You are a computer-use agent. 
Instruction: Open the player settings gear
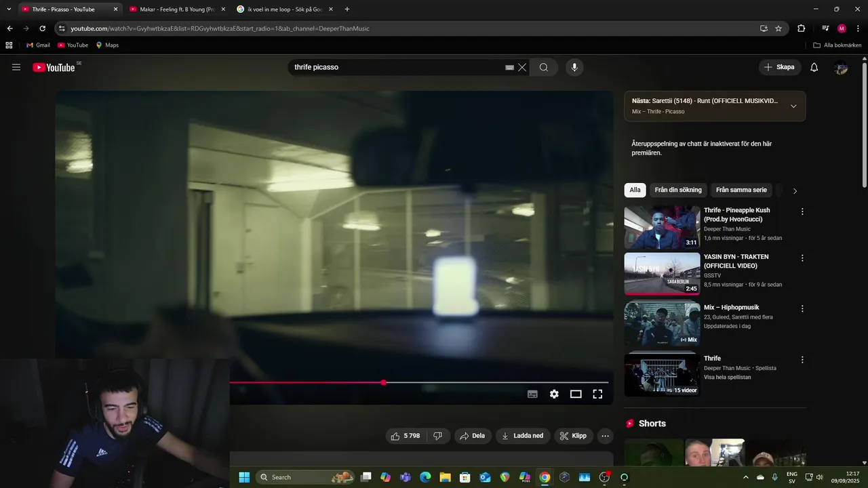(x=554, y=394)
